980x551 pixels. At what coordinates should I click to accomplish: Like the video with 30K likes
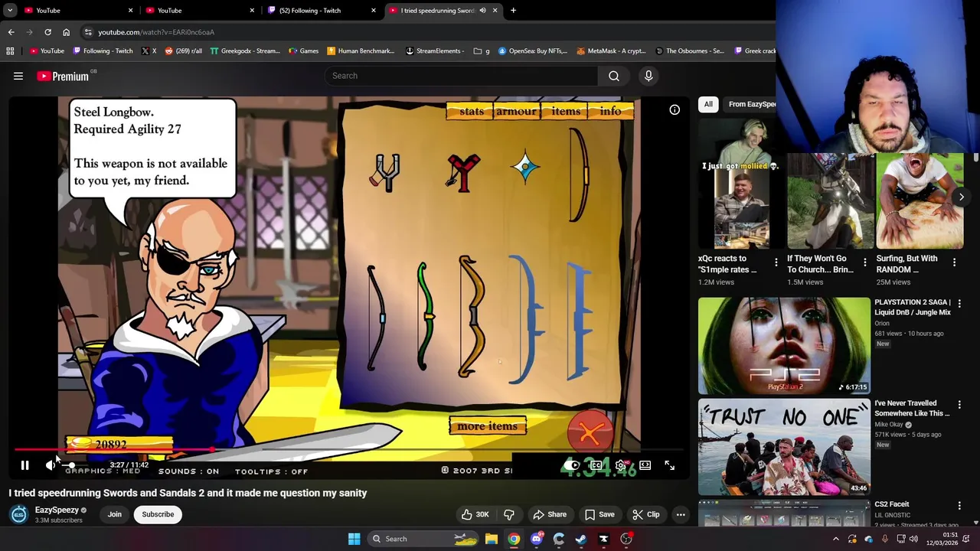474,514
